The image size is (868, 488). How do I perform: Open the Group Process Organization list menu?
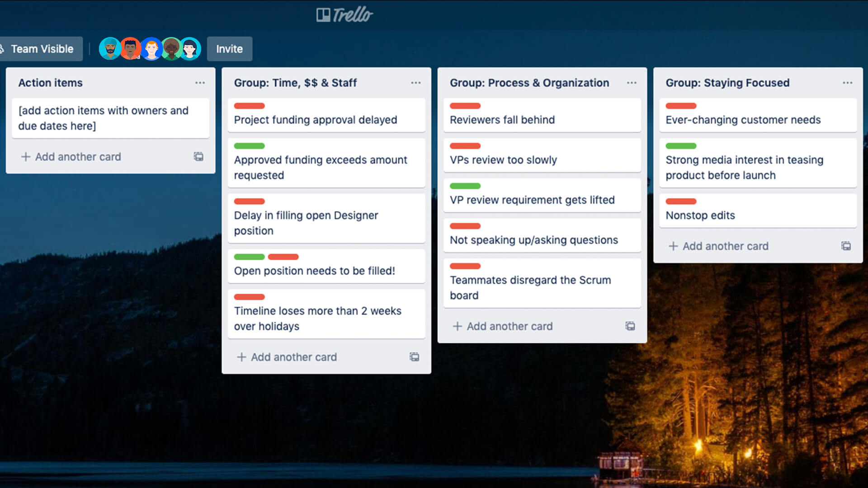coord(631,83)
